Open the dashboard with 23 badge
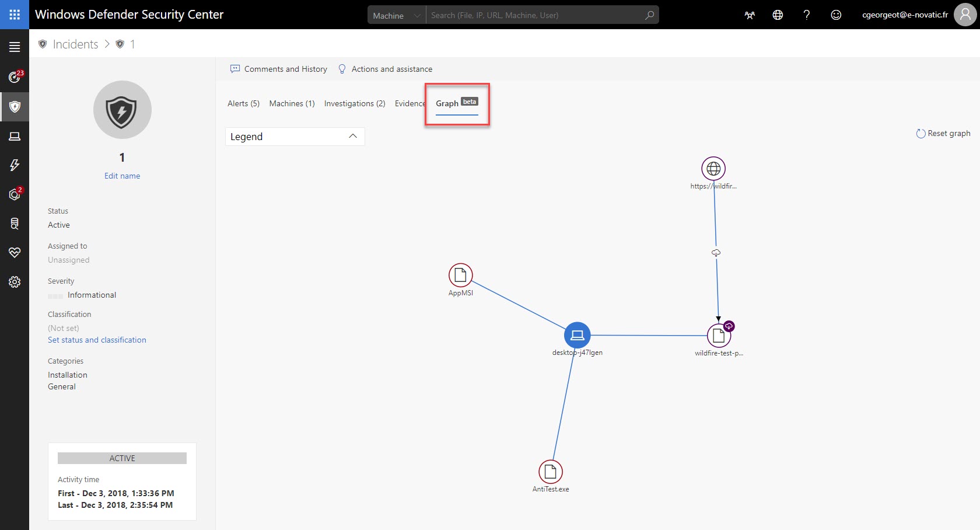This screenshot has height=530, width=980. [15, 77]
